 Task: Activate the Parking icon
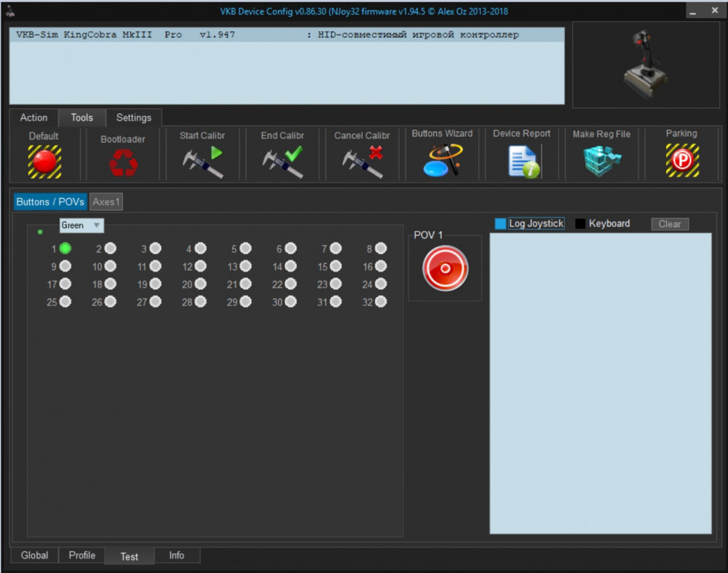point(682,160)
